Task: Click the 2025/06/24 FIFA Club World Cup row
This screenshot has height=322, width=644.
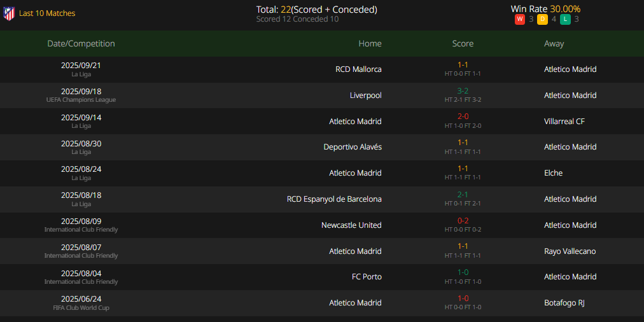Action: tap(322, 303)
